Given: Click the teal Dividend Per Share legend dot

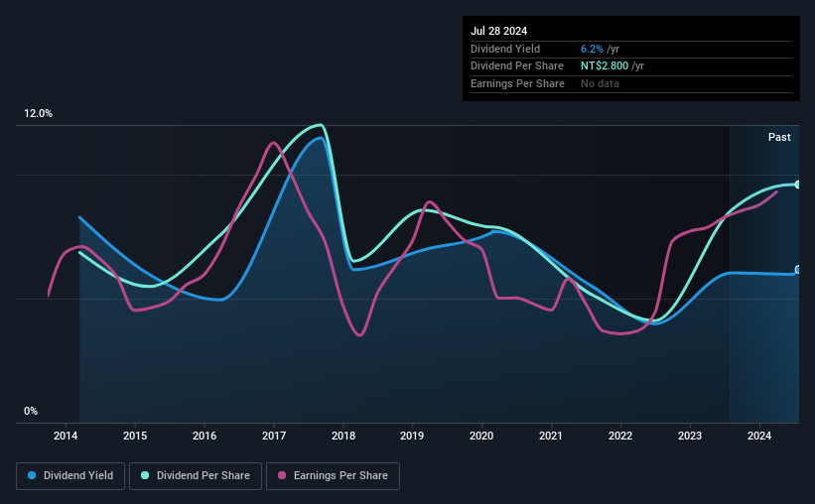Looking at the screenshot, I should [x=145, y=475].
